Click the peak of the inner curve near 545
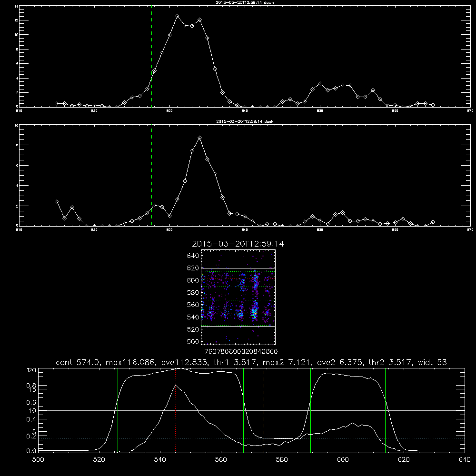476x476 pixels. pos(176,385)
